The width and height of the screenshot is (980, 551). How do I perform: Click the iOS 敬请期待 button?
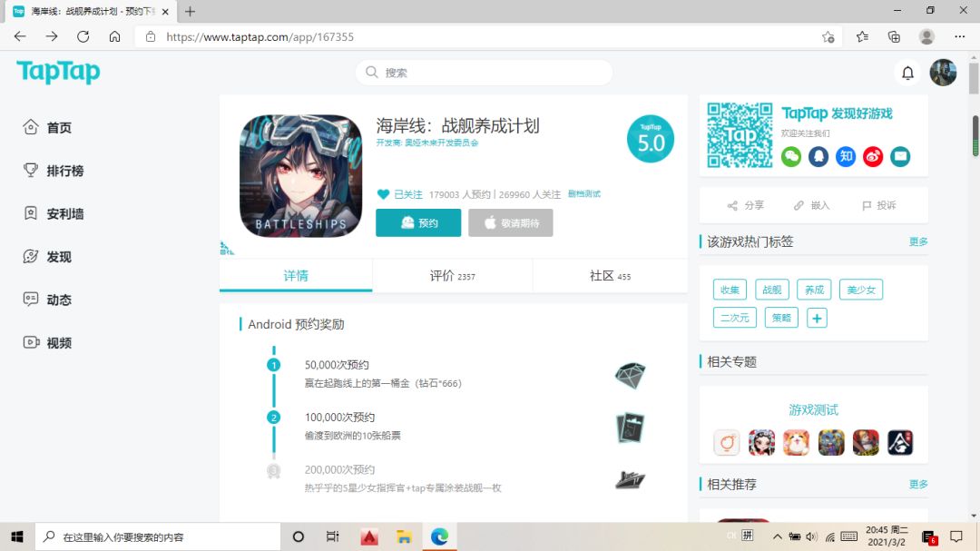point(511,222)
